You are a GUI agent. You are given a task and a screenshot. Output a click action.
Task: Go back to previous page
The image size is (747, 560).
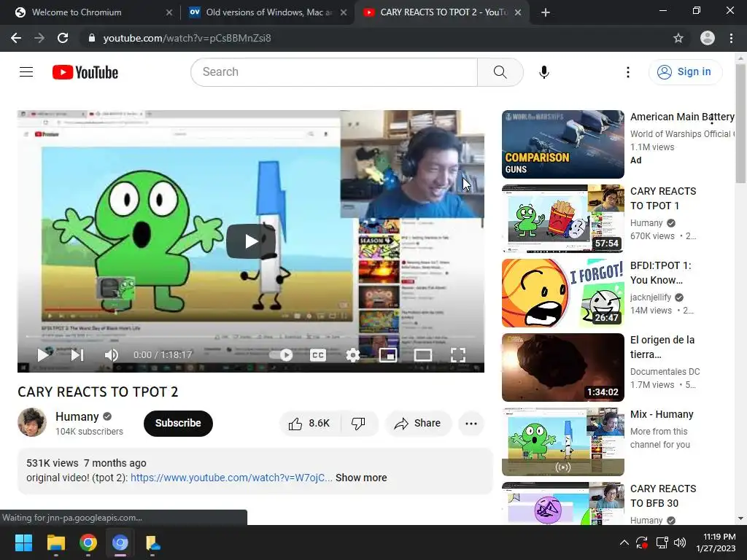(x=16, y=38)
